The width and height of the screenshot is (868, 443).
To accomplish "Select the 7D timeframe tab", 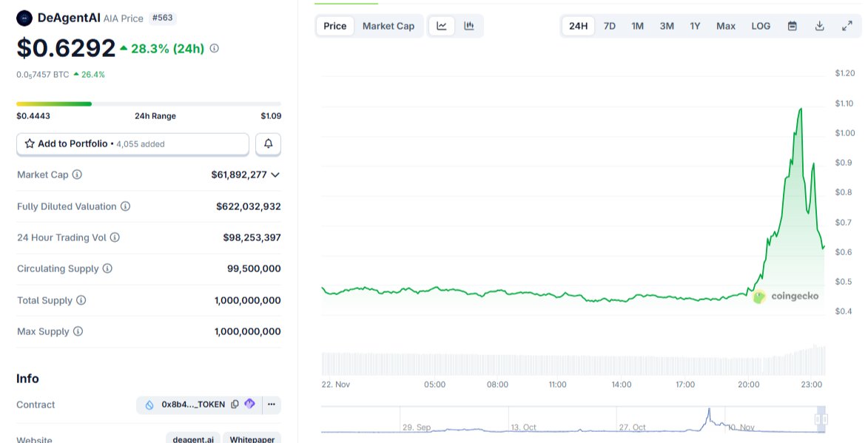I will (x=609, y=25).
